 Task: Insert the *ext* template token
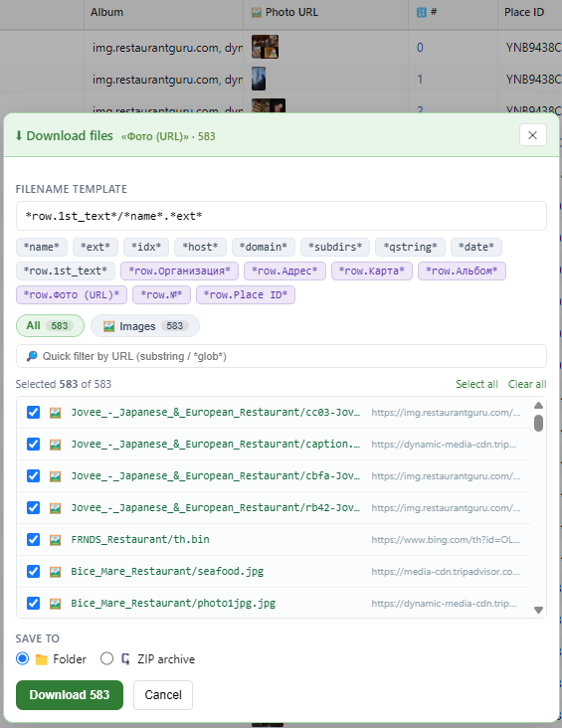pyautogui.click(x=95, y=247)
